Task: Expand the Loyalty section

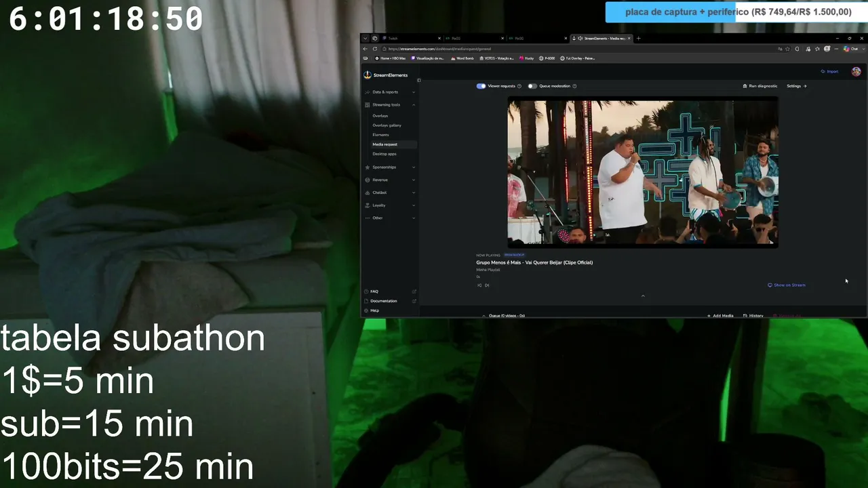Action: click(390, 205)
